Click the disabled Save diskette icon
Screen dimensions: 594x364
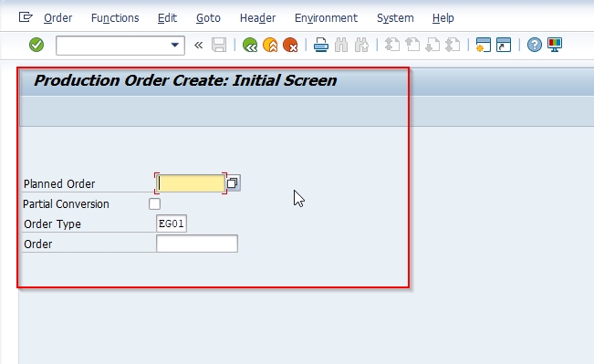[219, 45]
